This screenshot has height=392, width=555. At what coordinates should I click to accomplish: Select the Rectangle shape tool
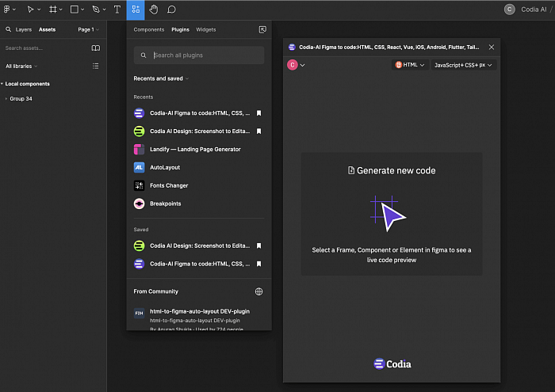pyautogui.click(x=75, y=10)
